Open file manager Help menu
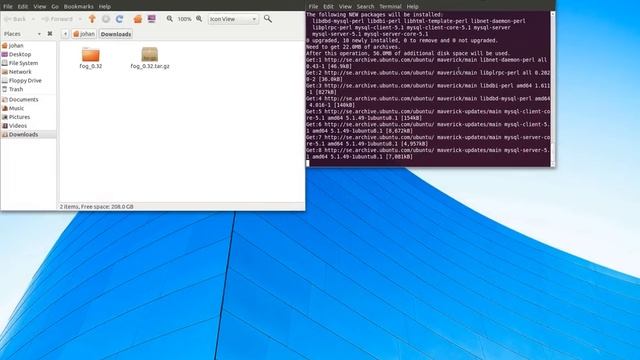This screenshot has width=640, height=360. click(x=105, y=7)
